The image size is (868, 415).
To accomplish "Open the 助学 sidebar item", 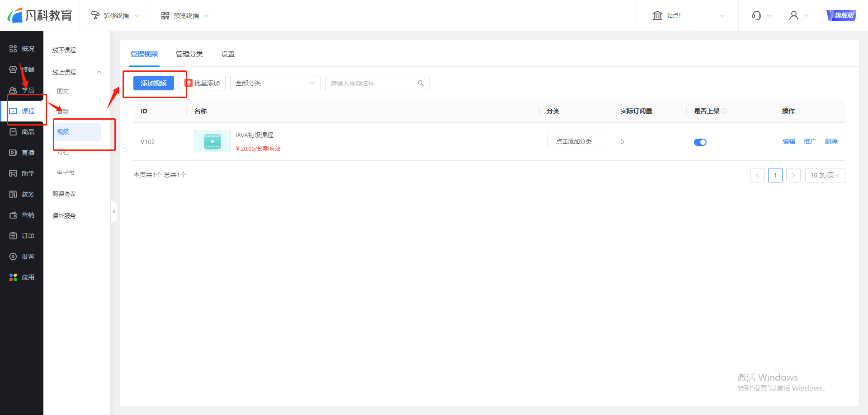I will tap(22, 173).
